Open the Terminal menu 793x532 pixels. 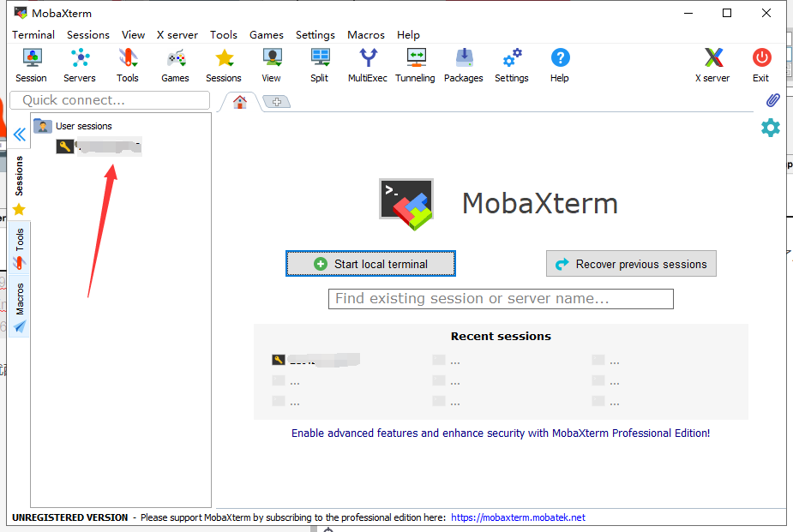(33, 35)
